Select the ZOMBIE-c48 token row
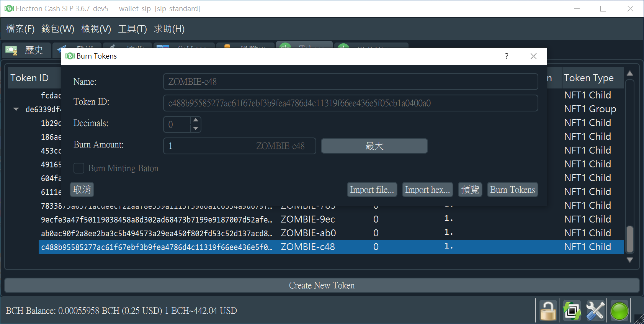Image resolution: width=644 pixels, height=324 pixels. point(331,247)
